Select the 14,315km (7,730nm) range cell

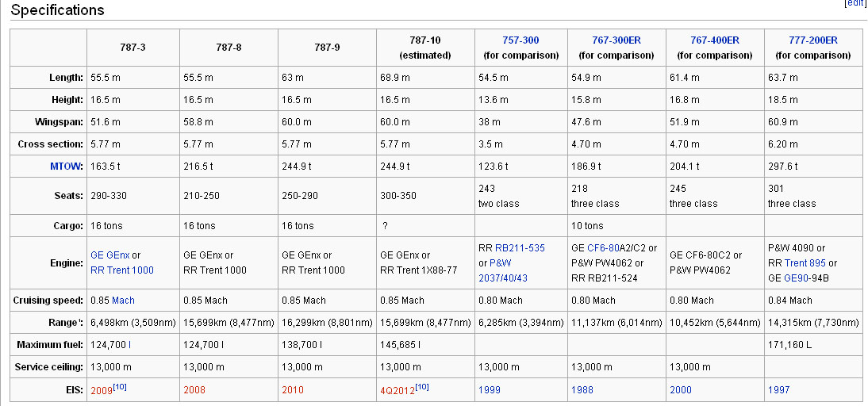(813, 323)
